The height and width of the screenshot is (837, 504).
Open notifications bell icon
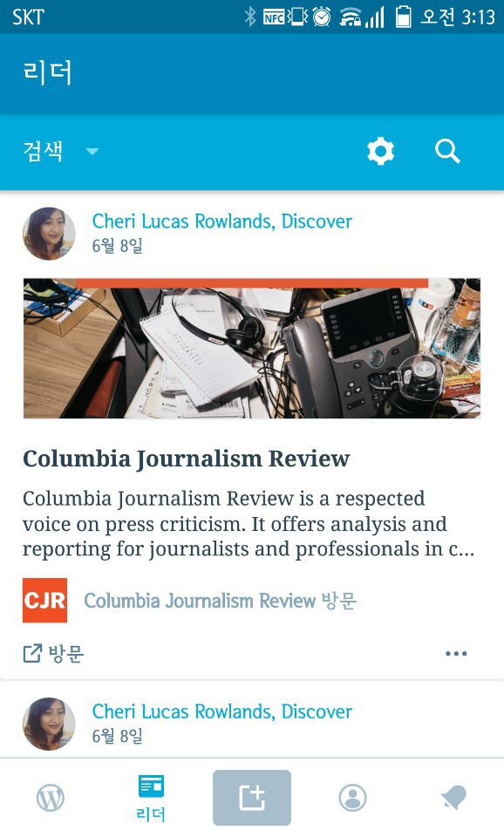coord(453,798)
